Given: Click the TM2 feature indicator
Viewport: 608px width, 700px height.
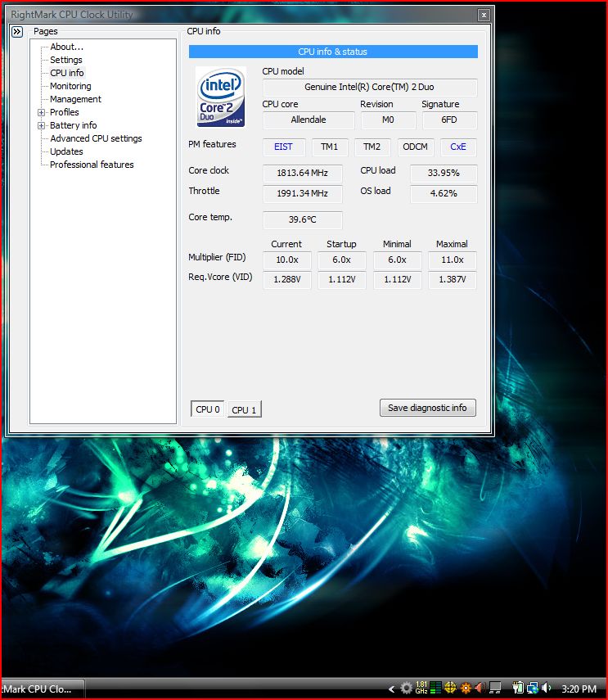Looking at the screenshot, I should click(x=372, y=147).
